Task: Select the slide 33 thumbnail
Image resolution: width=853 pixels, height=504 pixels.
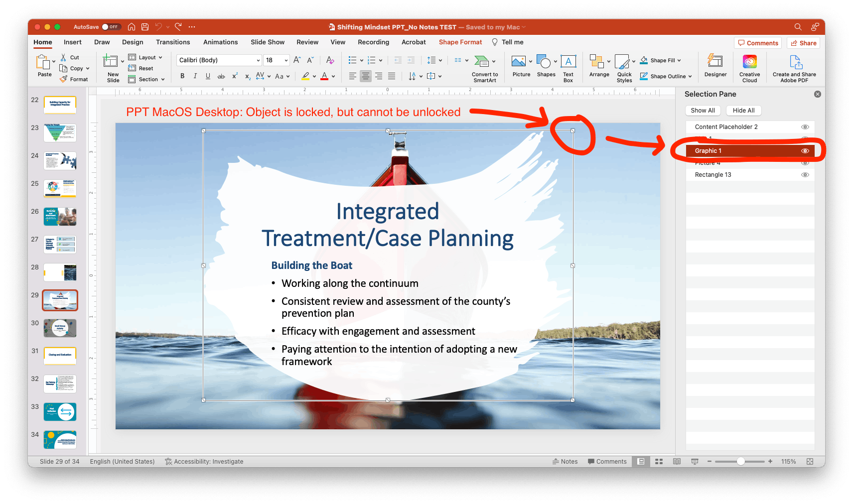Action: tap(60, 411)
